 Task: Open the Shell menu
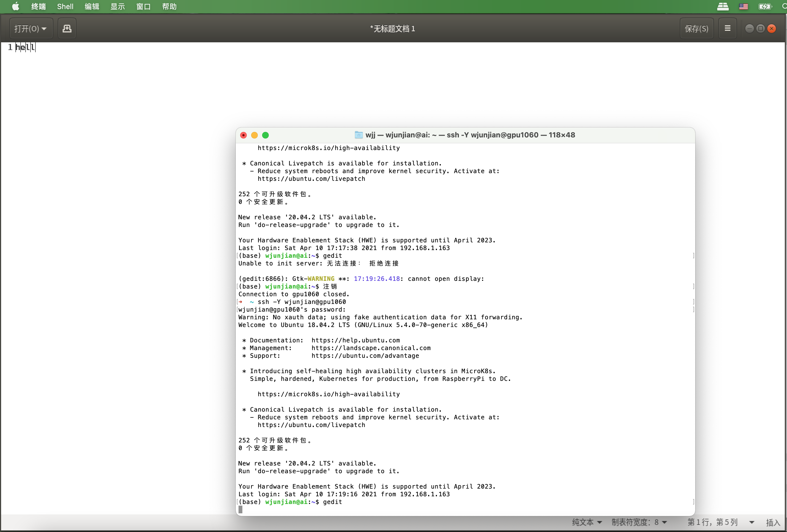(65, 6)
